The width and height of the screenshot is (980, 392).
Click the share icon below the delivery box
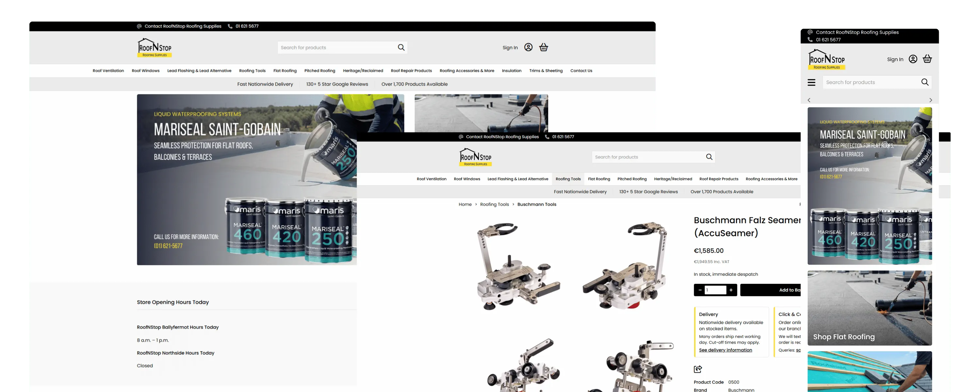[x=698, y=369]
